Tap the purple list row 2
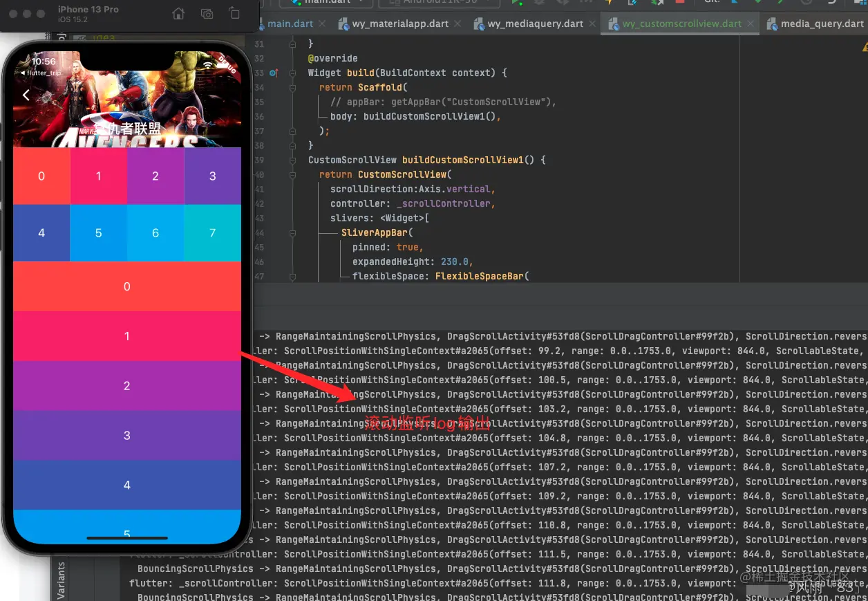The width and height of the screenshot is (868, 601). pyautogui.click(x=127, y=386)
